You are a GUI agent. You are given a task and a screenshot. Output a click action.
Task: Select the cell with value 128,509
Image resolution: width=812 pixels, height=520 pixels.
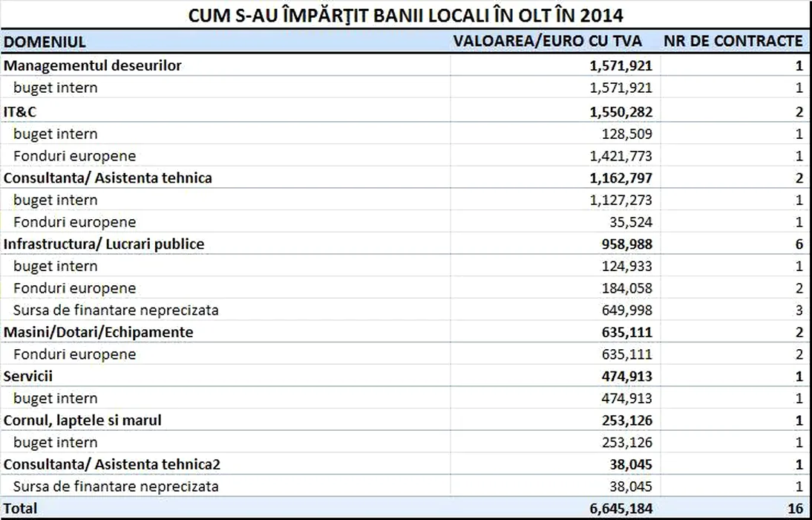(x=627, y=134)
